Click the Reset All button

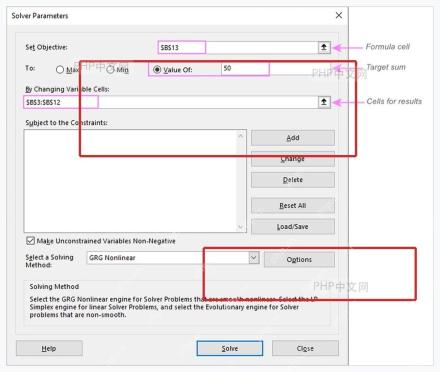point(293,205)
